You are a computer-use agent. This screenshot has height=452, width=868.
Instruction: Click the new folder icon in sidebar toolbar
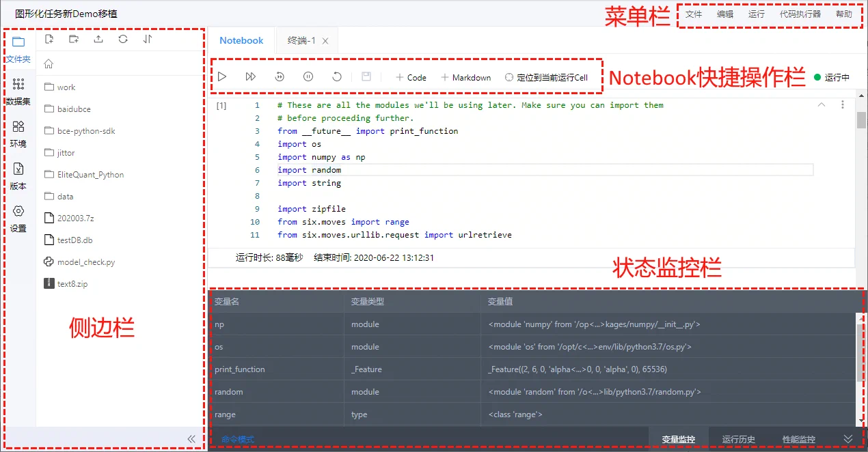pyautogui.click(x=74, y=39)
